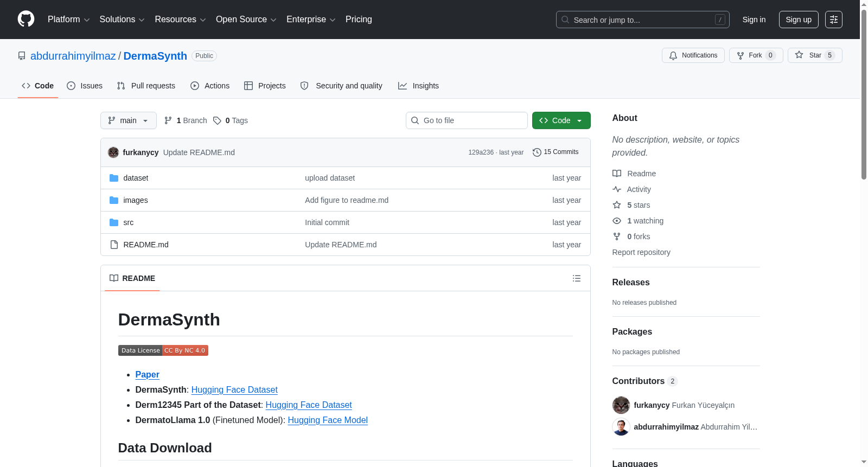The height and width of the screenshot is (467, 868).
Task: Click the star icon beside 5 stars
Action: pos(617,205)
